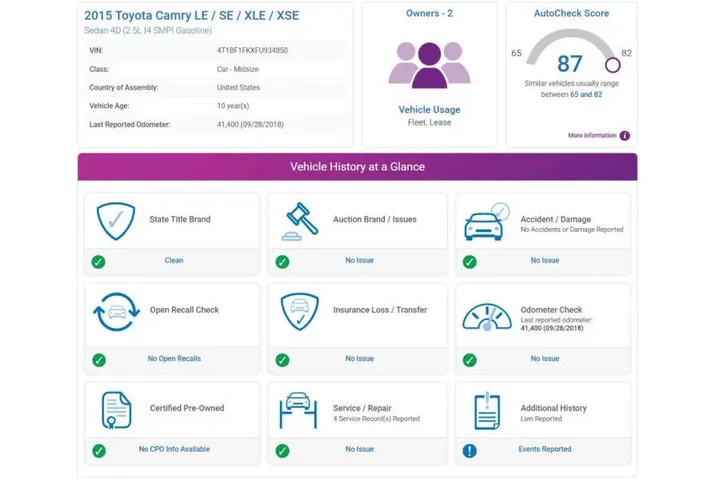Click the Vehicle History at a Glance banner
Screen dimensions: 720x480
(357, 167)
